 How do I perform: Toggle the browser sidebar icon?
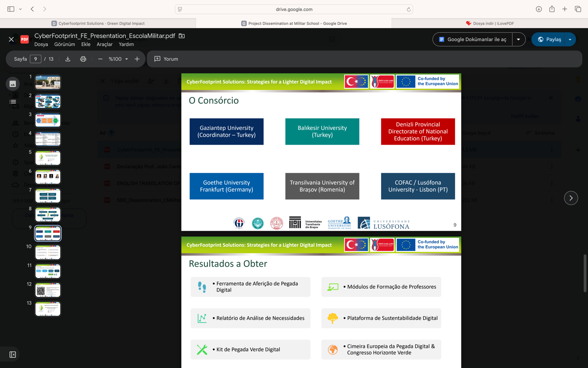coord(11,9)
